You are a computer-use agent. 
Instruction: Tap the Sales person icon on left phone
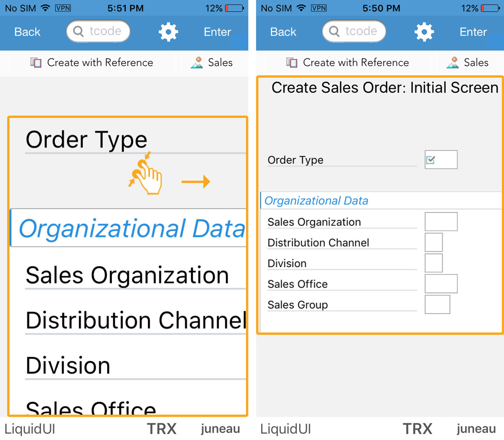(197, 63)
